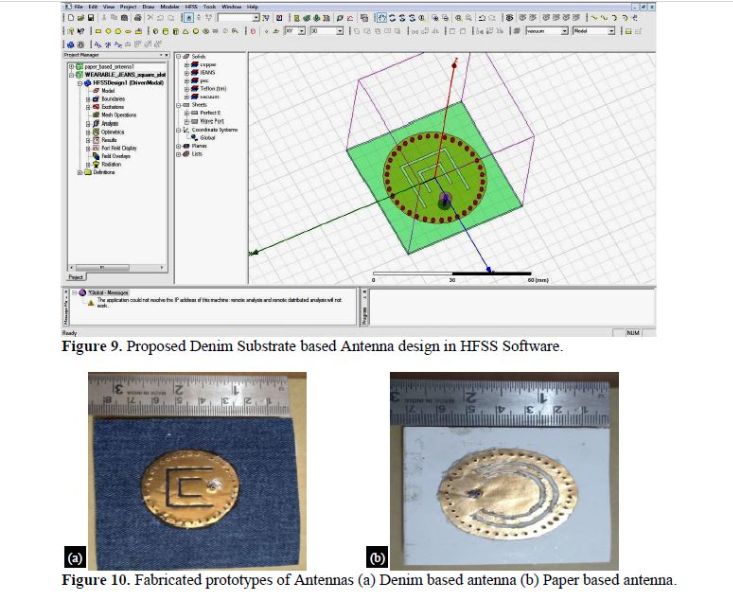Click the NUM status bar indicator
733x600 pixels.
point(632,333)
